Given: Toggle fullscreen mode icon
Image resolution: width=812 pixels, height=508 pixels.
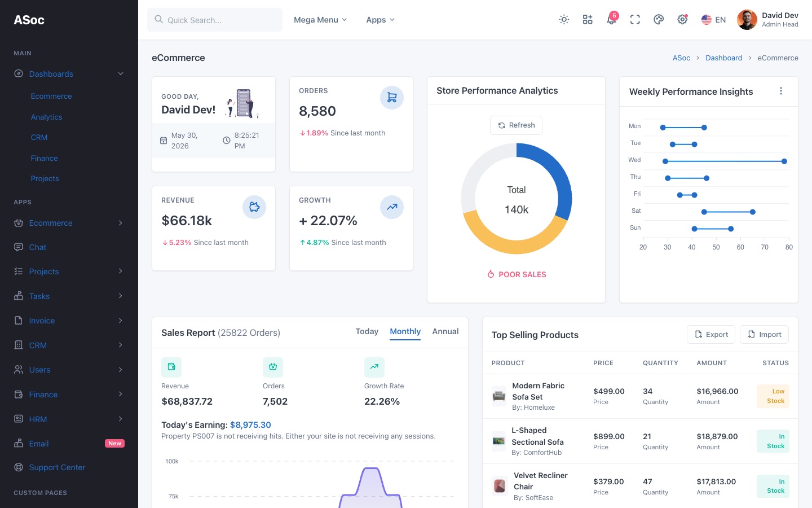Looking at the screenshot, I should tap(635, 20).
